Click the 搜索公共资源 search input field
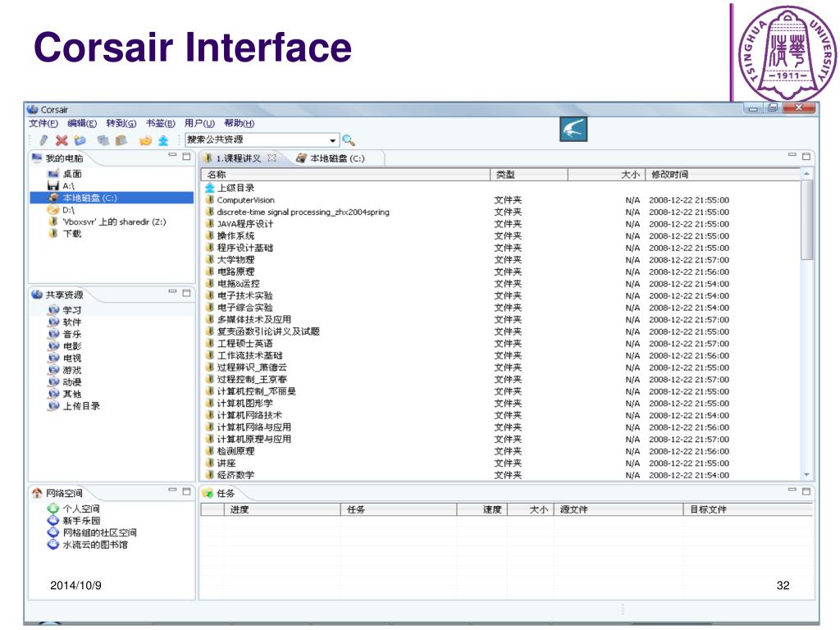 coord(257,139)
